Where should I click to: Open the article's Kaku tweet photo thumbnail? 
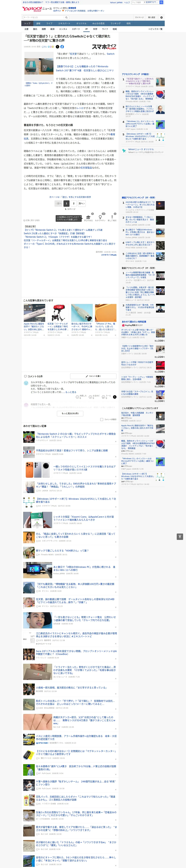tap(39, 66)
